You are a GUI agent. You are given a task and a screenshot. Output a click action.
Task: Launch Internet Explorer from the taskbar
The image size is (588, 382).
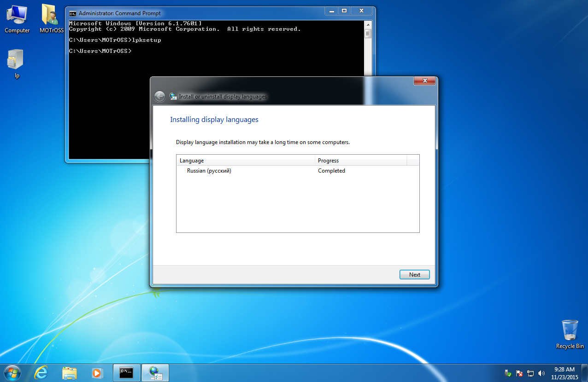tap(41, 372)
